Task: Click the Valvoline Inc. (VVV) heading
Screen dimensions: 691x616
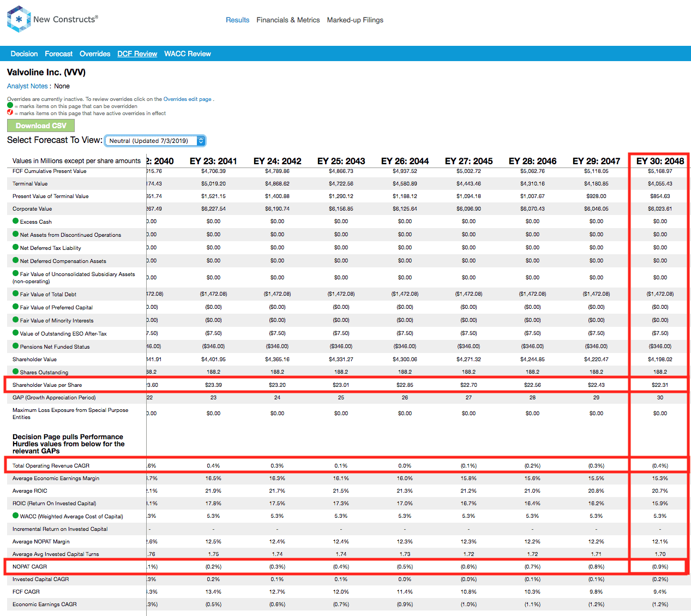Action: 46,73
